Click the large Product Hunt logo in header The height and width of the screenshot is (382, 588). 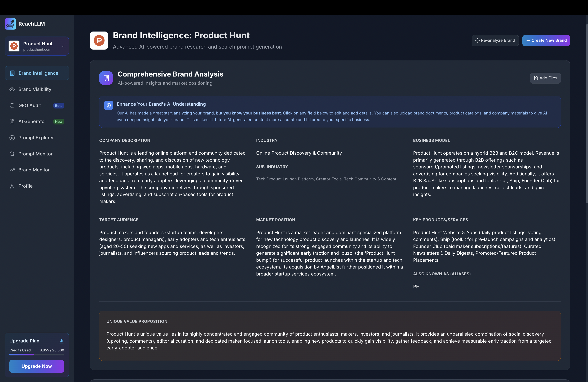(99, 41)
